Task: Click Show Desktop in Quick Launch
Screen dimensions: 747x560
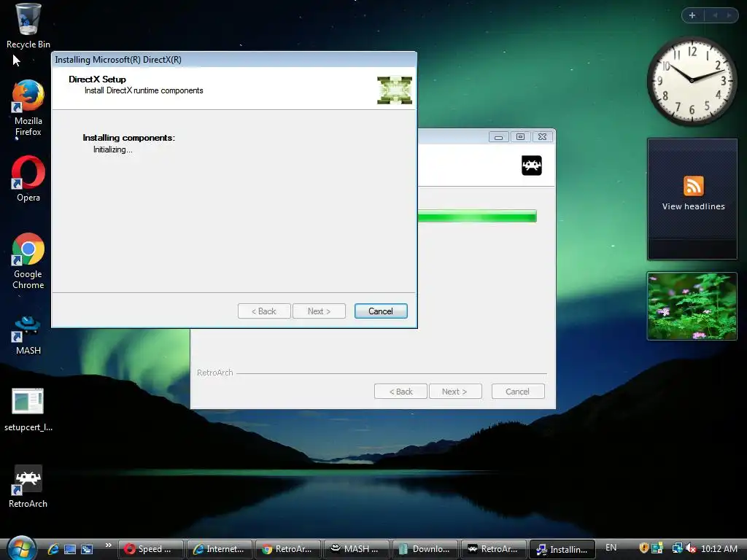Action: click(69, 549)
